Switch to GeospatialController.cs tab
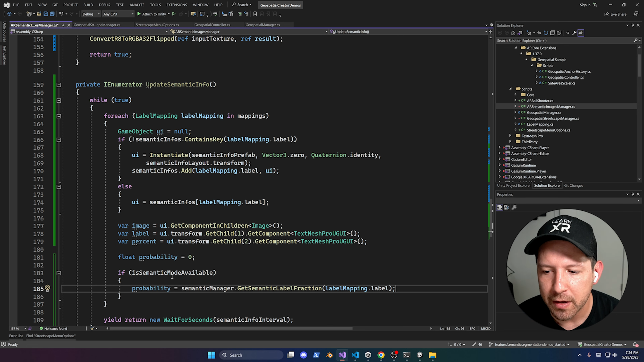Viewport: 644px width, 362px height. pos(212,25)
